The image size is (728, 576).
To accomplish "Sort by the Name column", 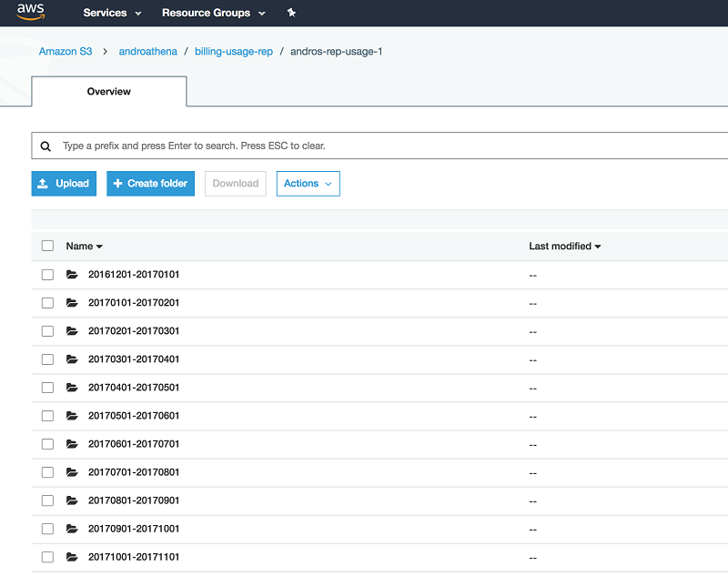I will click(84, 246).
